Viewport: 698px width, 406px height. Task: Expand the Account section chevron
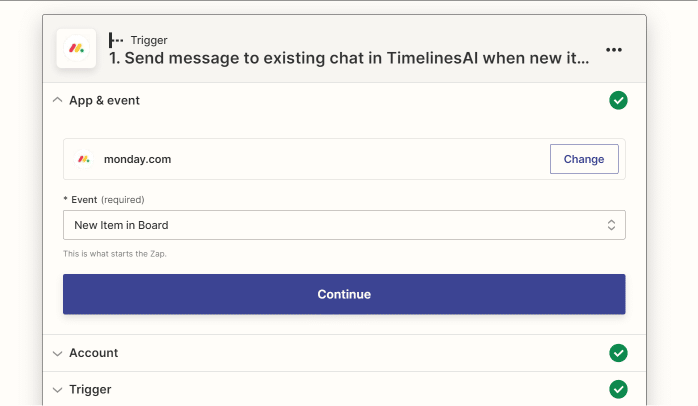click(x=57, y=353)
